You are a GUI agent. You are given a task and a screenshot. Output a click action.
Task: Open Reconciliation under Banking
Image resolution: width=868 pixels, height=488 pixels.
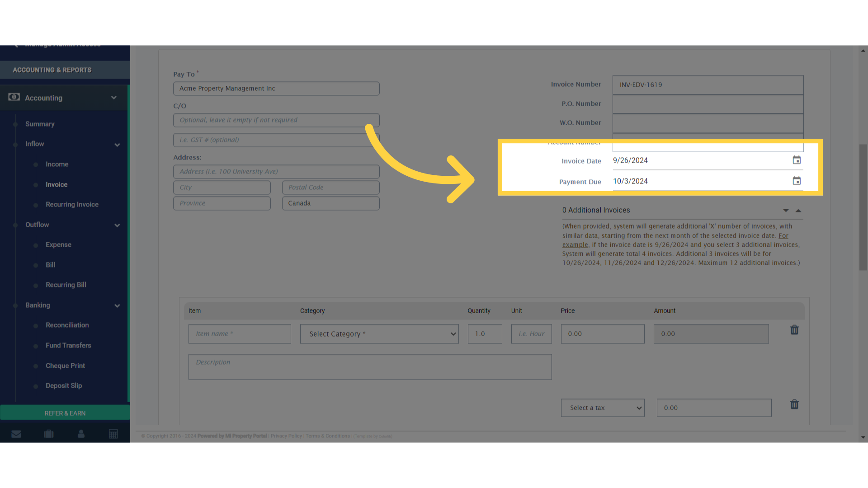pos(67,325)
